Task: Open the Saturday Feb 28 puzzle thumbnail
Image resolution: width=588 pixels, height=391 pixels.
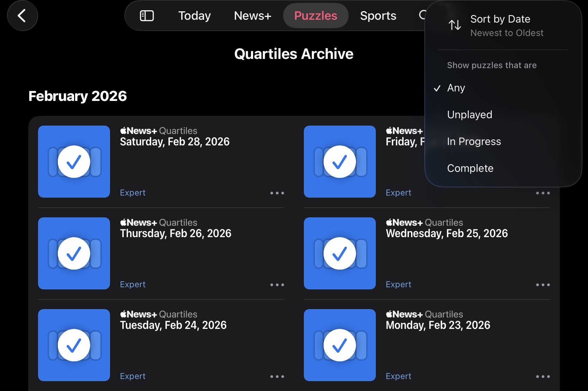Action: pos(74,162)
